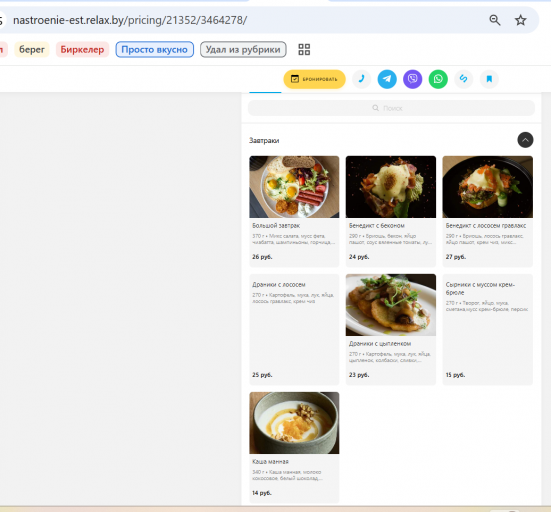This screenshot has width=551, height=512.
Task: Focus the Поиск search field
Action: 391,108
